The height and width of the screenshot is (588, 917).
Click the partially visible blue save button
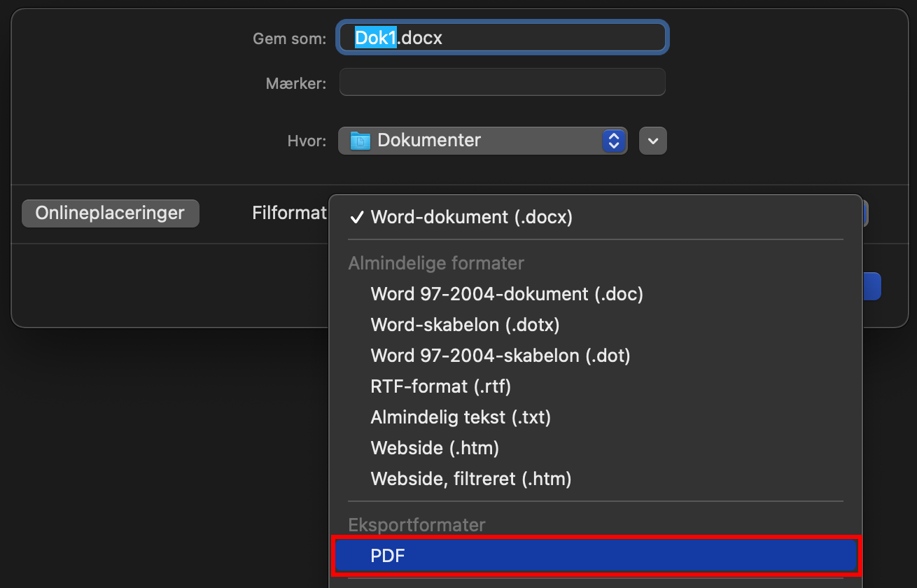(871, 286)
